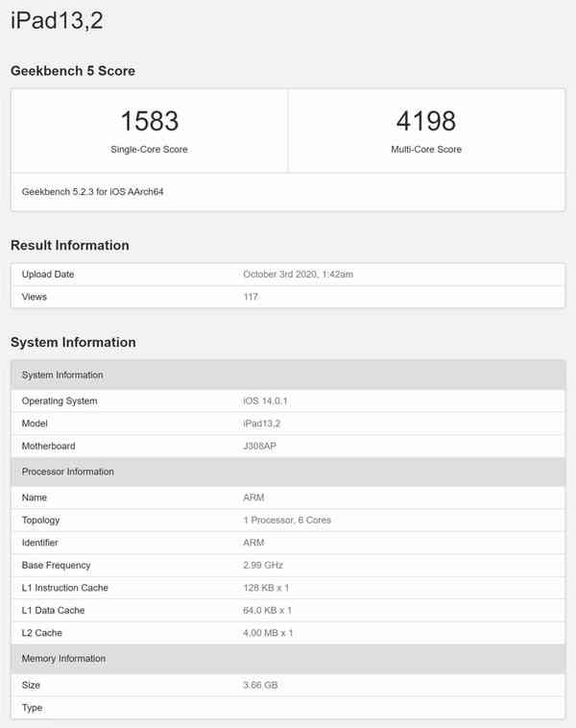The width and height of the screenshot is (576, 728).
Task: Select the Identifier label
Action: pyautogui.click(x=40, y=543)
